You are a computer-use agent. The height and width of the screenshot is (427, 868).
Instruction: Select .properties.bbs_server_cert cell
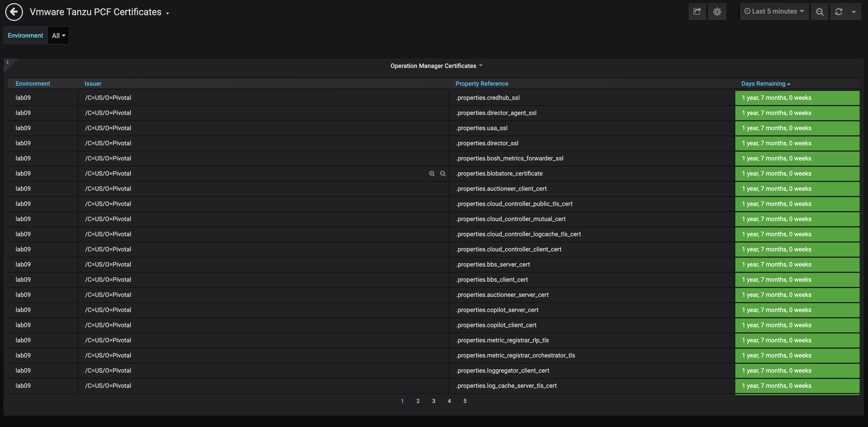(x=592, y=264)
